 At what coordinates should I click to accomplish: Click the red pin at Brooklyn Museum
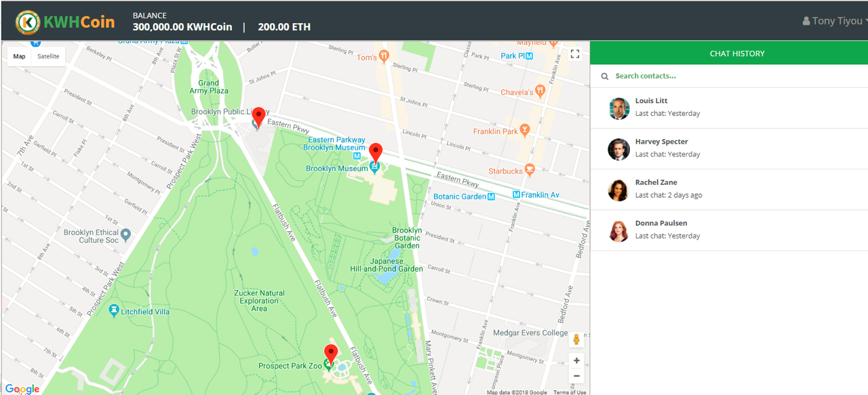(375, 152)
